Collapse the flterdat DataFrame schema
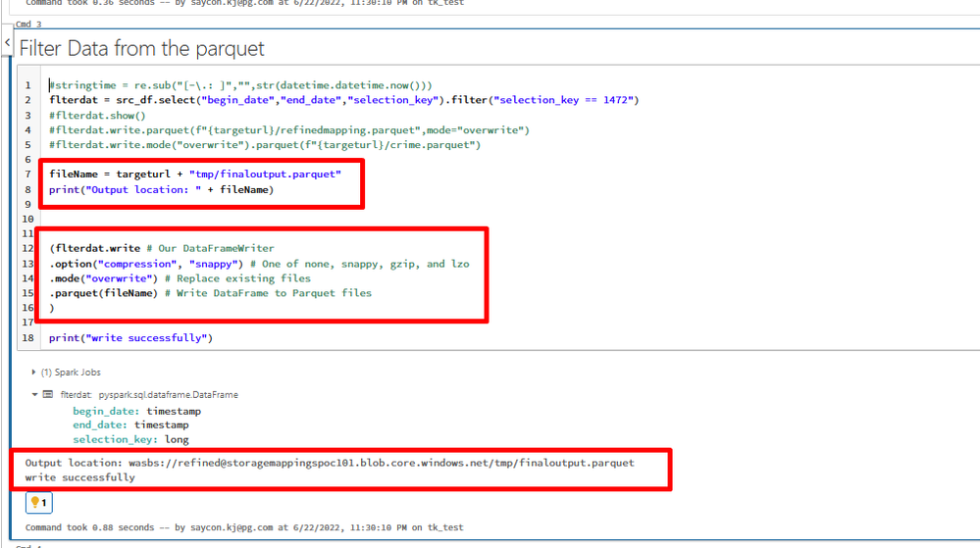Viewport: 980px width, 548px height. [35, 394]
